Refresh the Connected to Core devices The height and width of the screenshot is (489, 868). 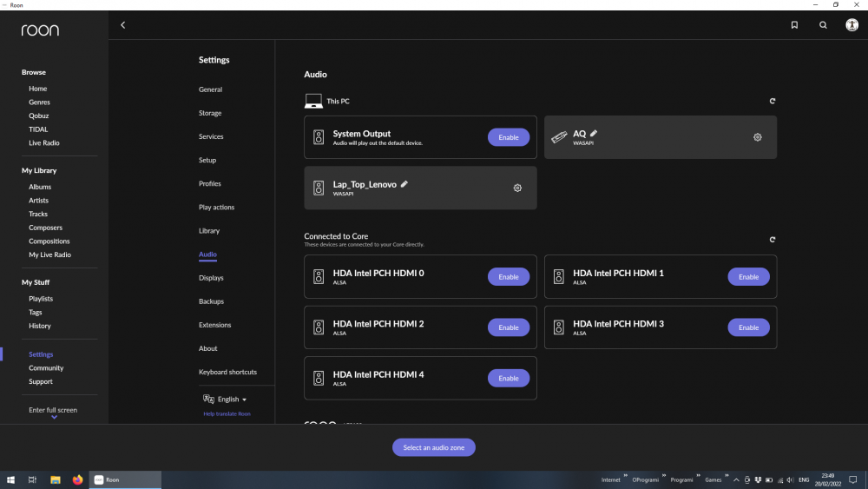tap(773, 240)
